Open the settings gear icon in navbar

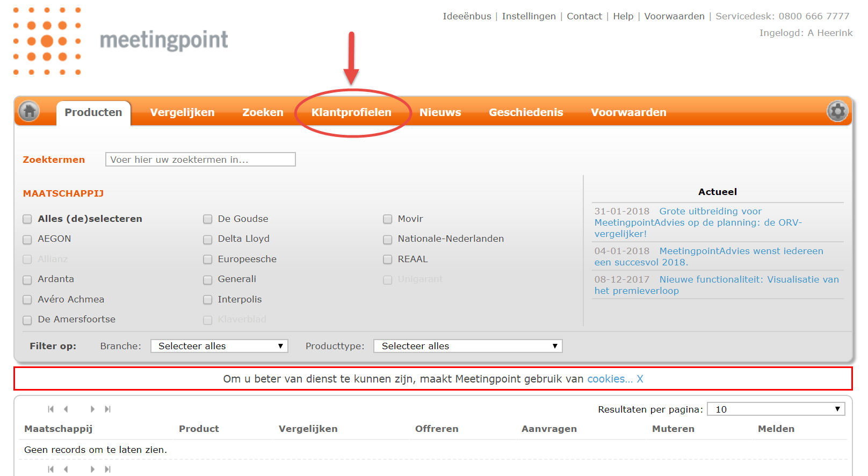tap(837, 111)
